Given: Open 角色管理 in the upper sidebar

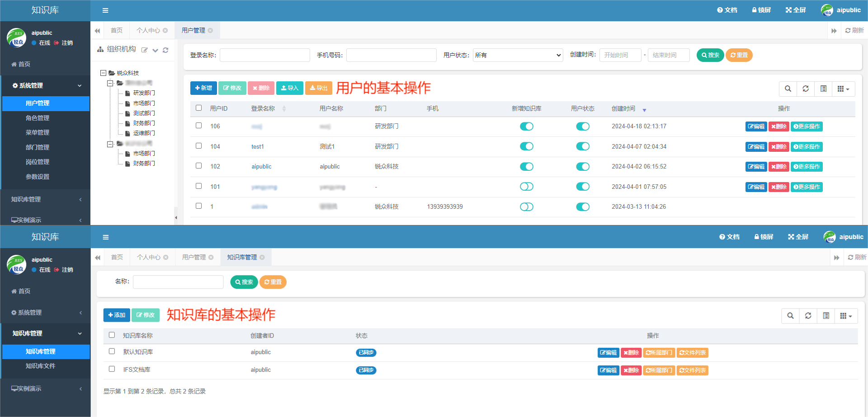Looking at the screenshot, I should pos(38,118).
